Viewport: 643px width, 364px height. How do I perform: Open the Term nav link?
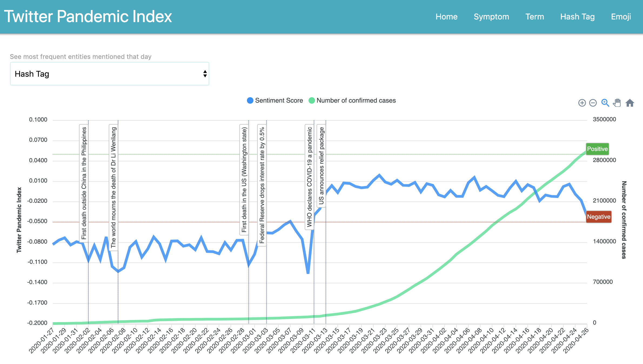[534, 17]
